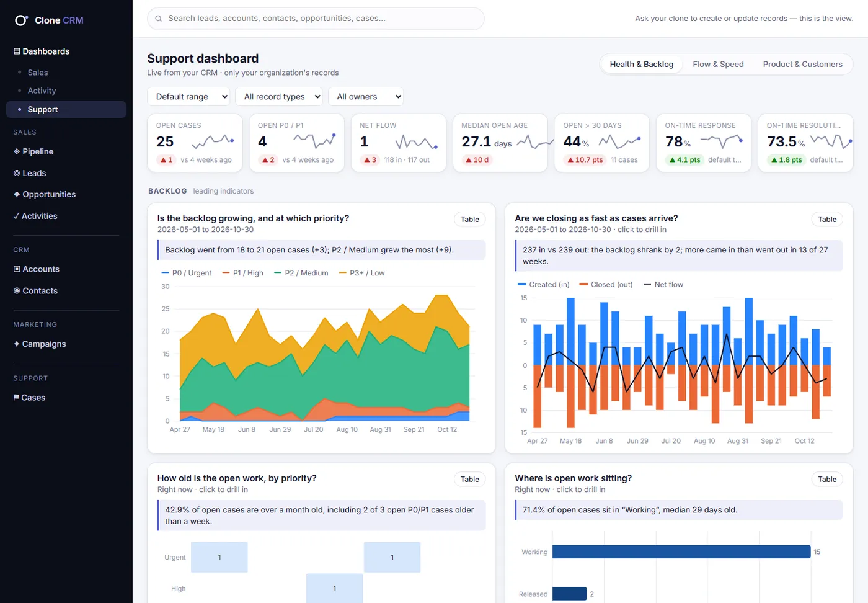This screenshot has width=868, height=603.
Task: Open the Default range dropdown
Action: click(x=188, y=97)
